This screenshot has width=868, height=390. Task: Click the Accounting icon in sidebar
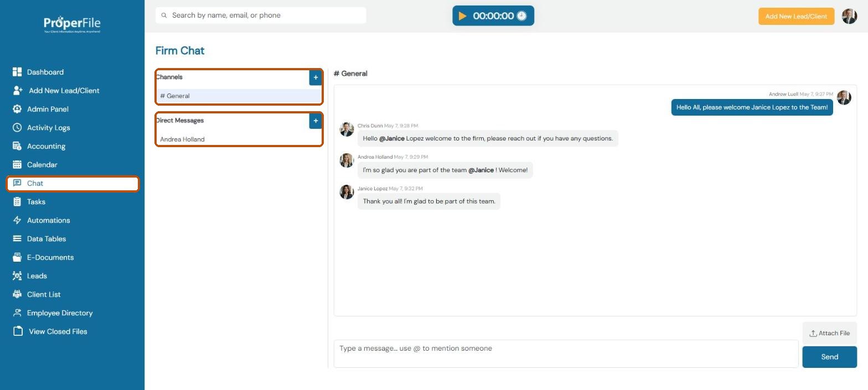[17, 146]
